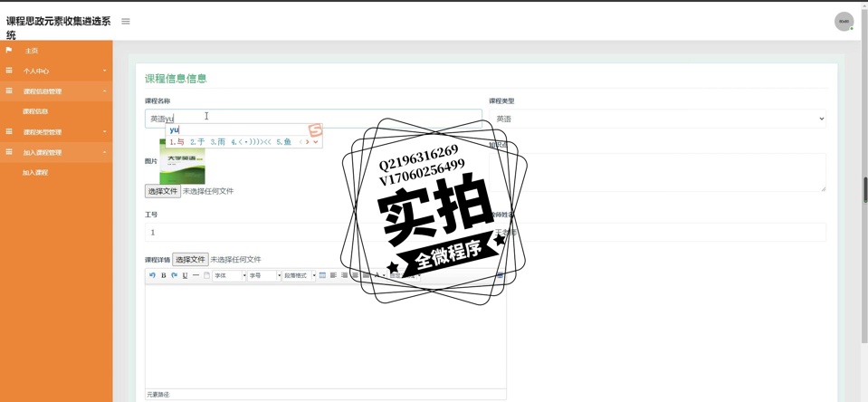Image resolution: width=868 pixels, height=402 pixels.
Task: Click the Sogou input method logo
Action: 315,130
